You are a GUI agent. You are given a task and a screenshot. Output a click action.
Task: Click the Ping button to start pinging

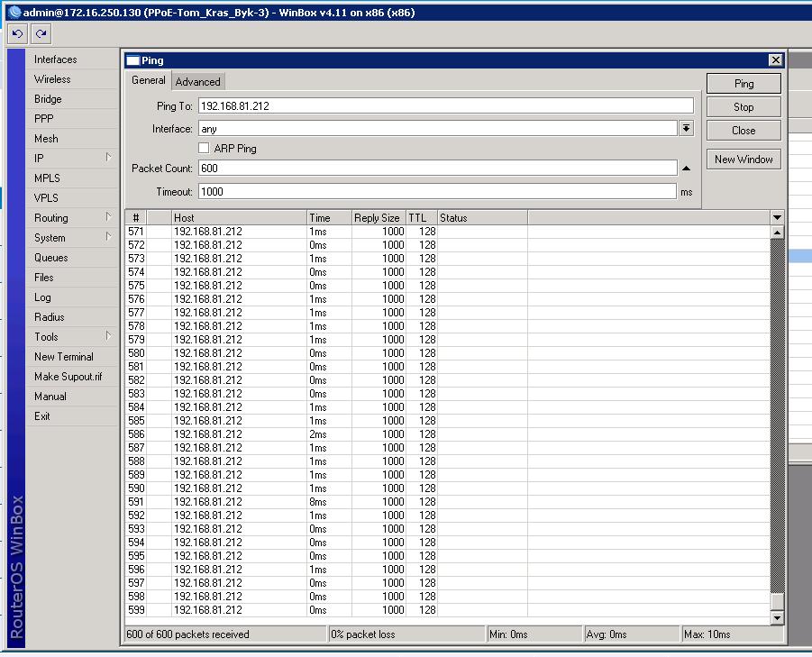[744, 83]
